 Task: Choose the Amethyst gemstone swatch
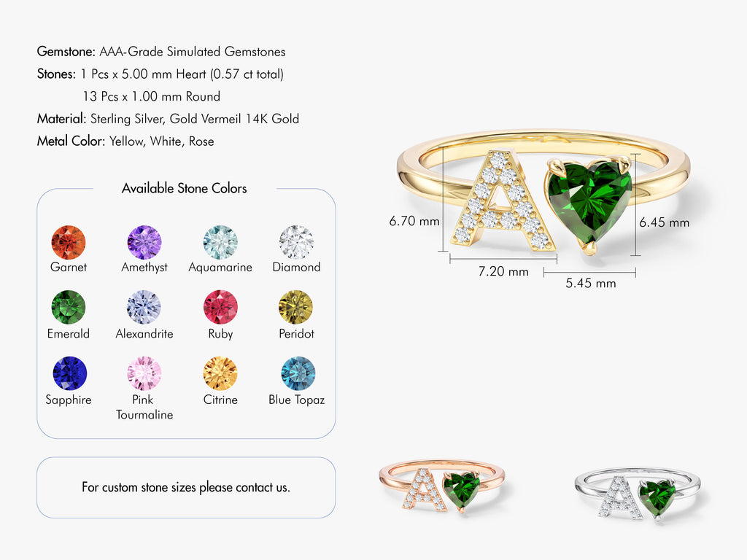pyautogui.click(x=144, y=242)
